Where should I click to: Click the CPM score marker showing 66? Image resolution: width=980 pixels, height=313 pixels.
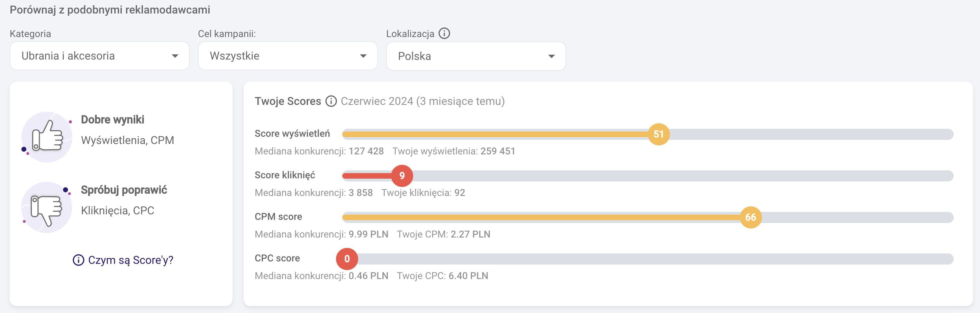coord(750,217)
